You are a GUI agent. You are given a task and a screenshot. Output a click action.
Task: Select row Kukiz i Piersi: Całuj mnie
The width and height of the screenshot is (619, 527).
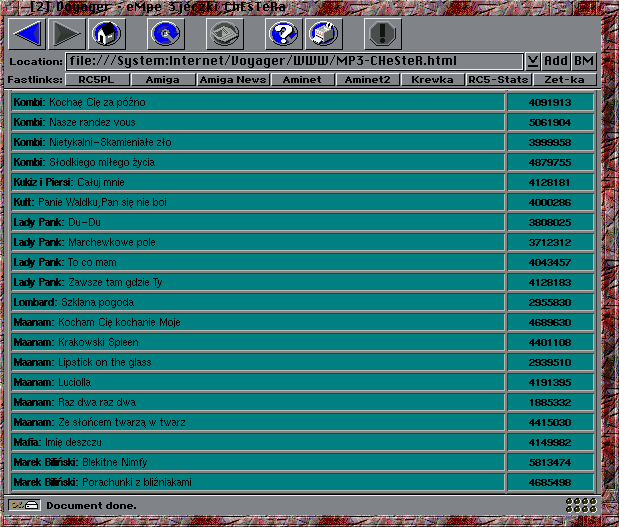258,182
